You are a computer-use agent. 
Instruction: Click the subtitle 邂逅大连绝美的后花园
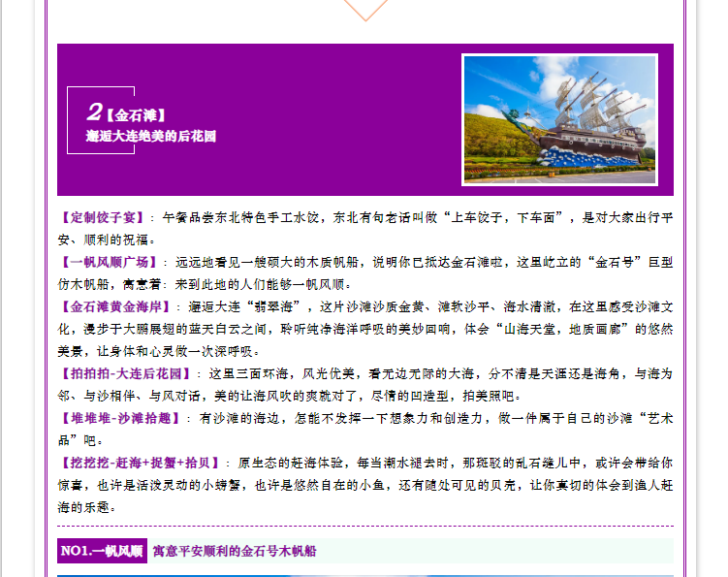tap(151, 136)
